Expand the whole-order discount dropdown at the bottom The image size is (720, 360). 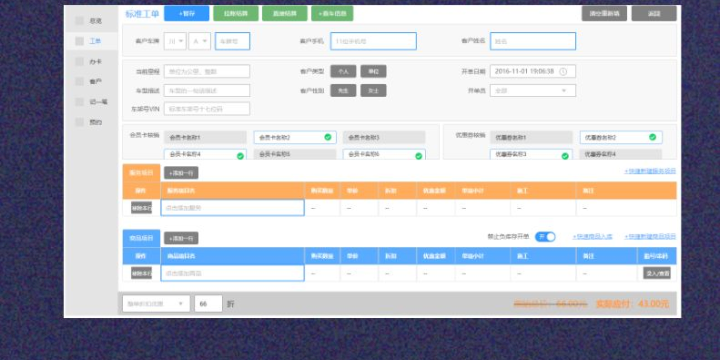156,304
